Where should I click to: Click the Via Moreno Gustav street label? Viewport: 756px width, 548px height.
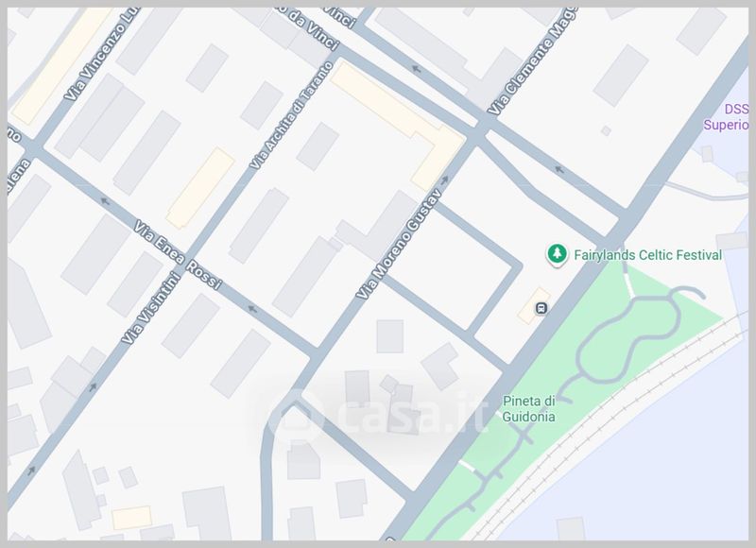(399, 244)
